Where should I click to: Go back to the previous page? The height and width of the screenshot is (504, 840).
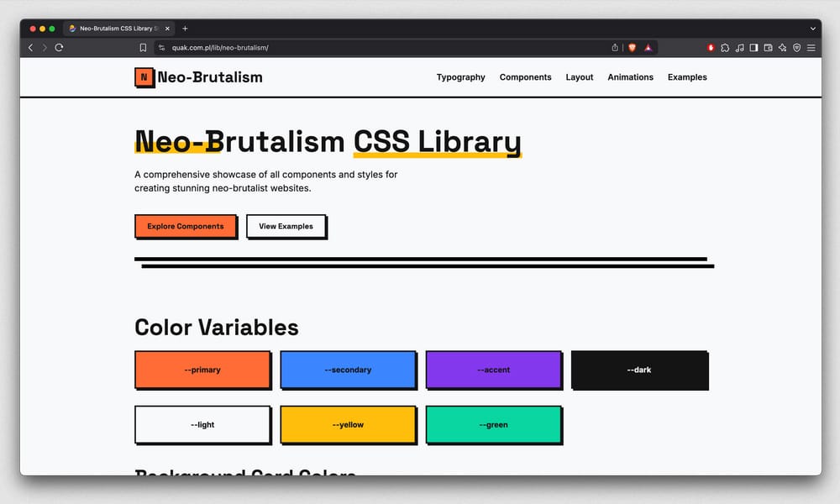coord(30,48)
